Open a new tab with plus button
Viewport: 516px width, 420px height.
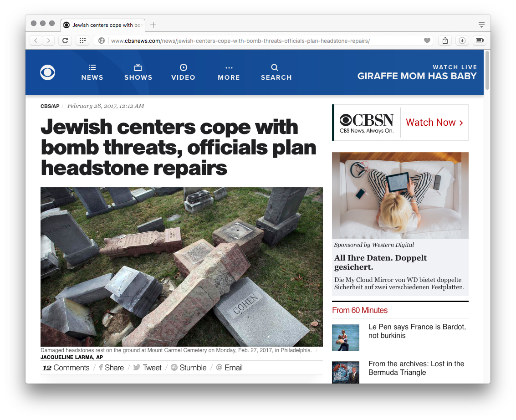coord(153,25)
